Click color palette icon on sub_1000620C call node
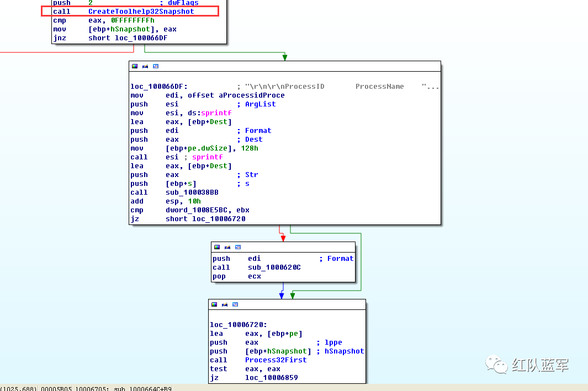 point(217,247)
